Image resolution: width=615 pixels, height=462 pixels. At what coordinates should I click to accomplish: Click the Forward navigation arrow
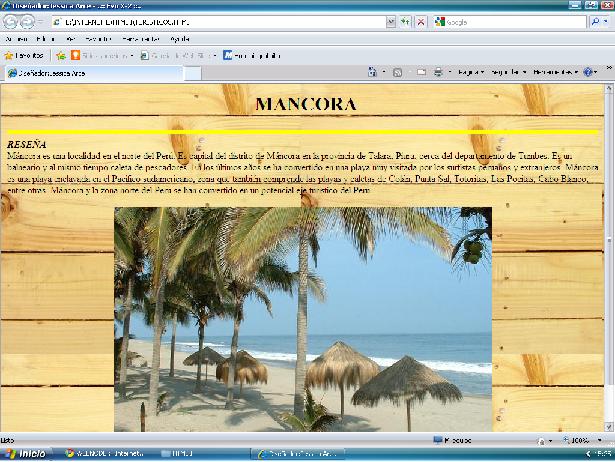tap(28, 21)
